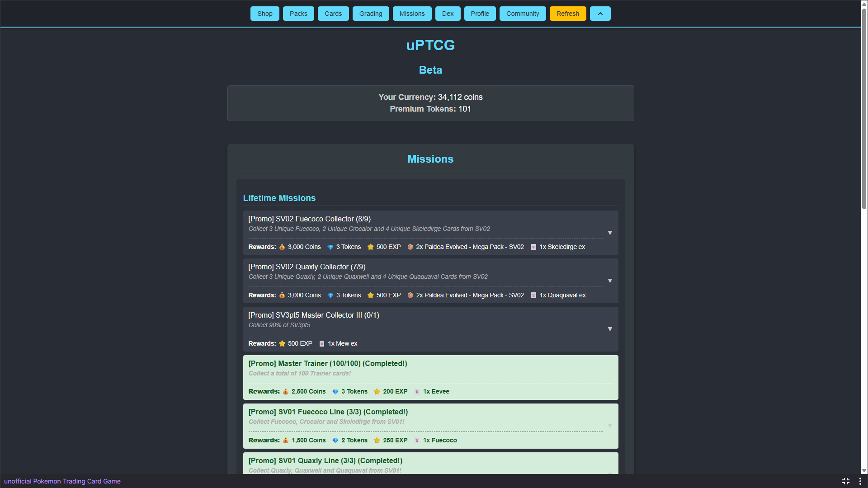This screenshot has height=488, width=868.
Task: Click EXP star icon in Master Collector III rewards
Action: pos(282,343)
